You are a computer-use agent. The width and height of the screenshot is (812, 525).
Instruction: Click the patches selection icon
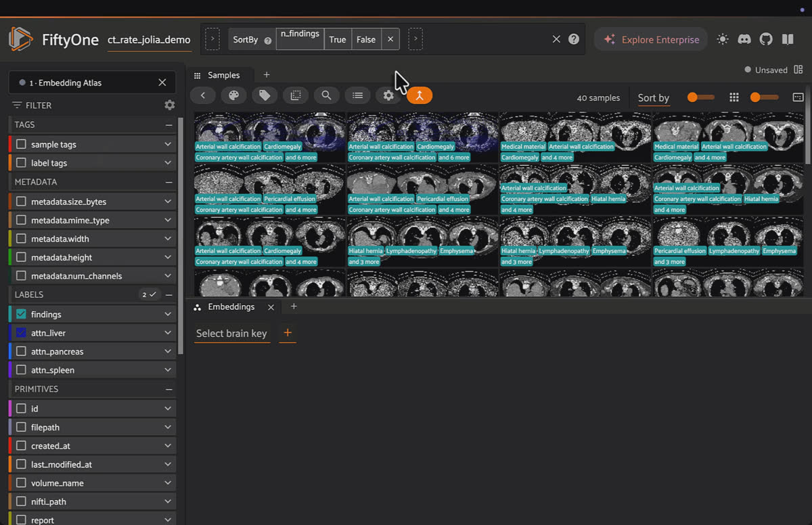pos(296,95)
